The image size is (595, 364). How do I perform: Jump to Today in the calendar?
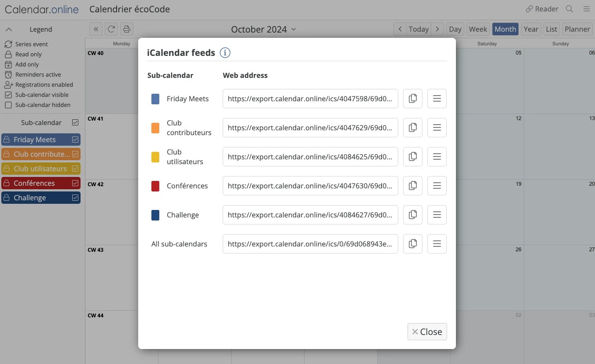(419, 29)
